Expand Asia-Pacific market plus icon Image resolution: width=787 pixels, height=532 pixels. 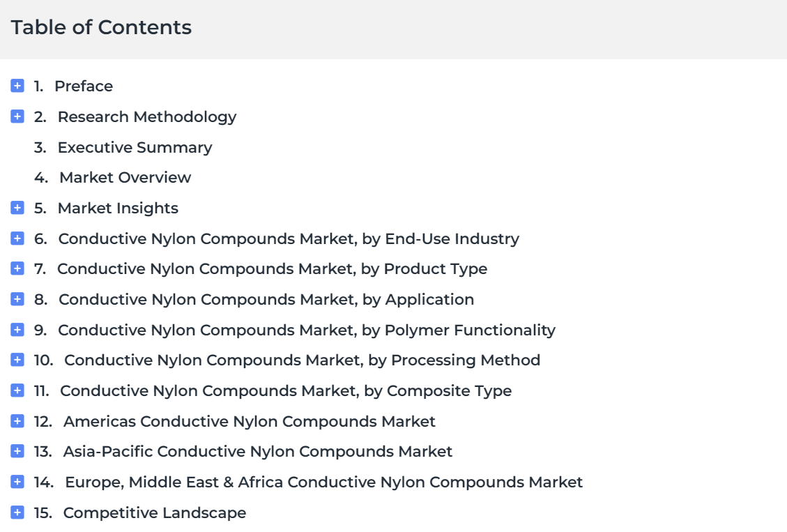coord(17,451)
